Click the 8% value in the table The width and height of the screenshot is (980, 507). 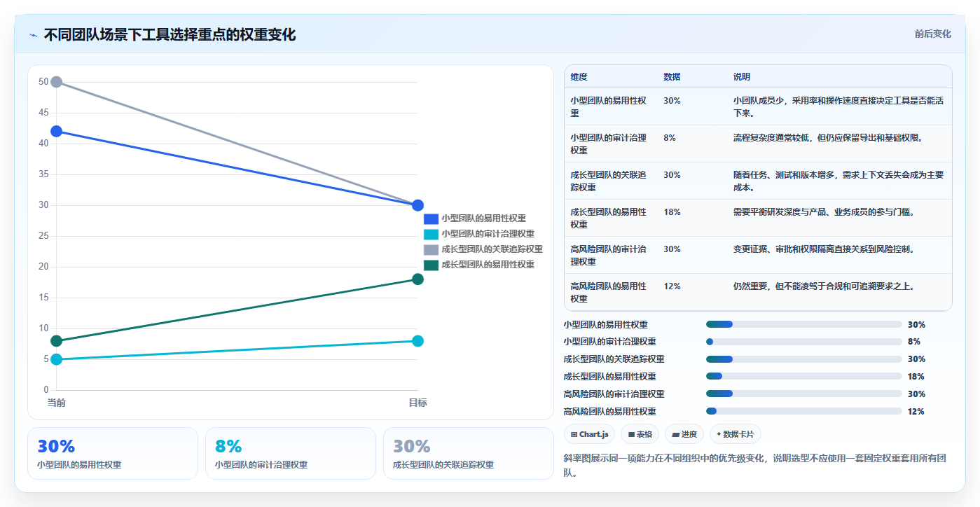click(x=670, y=137)
